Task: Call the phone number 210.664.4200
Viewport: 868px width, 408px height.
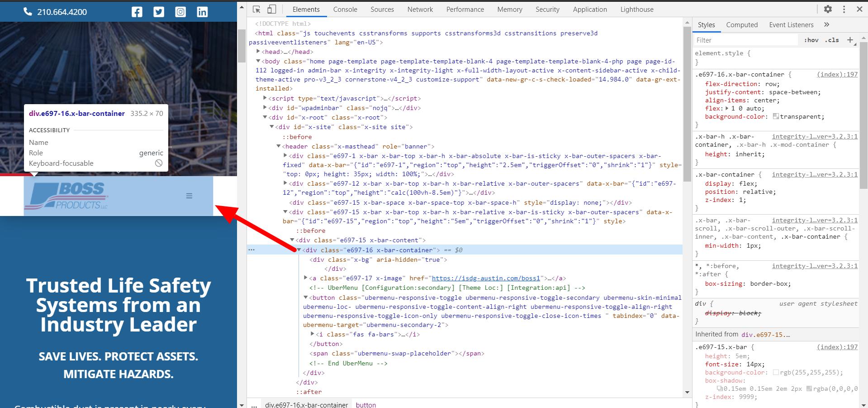Action: (62, 12)
